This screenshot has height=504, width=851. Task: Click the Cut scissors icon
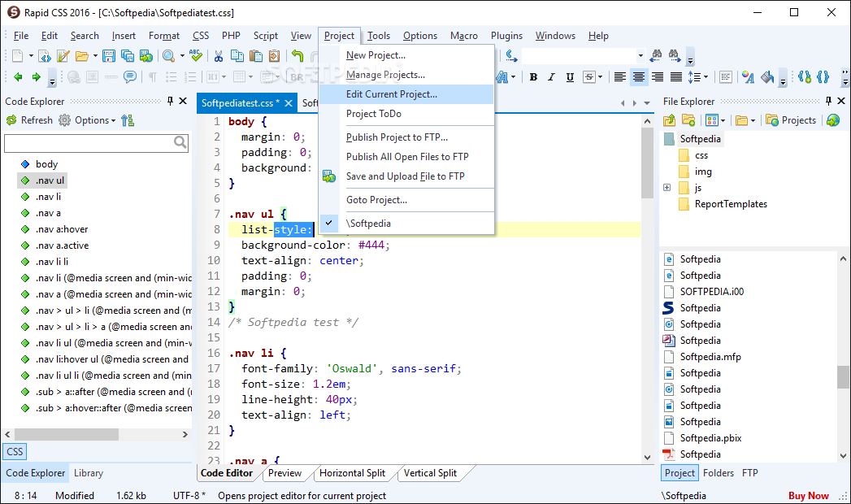219,56
